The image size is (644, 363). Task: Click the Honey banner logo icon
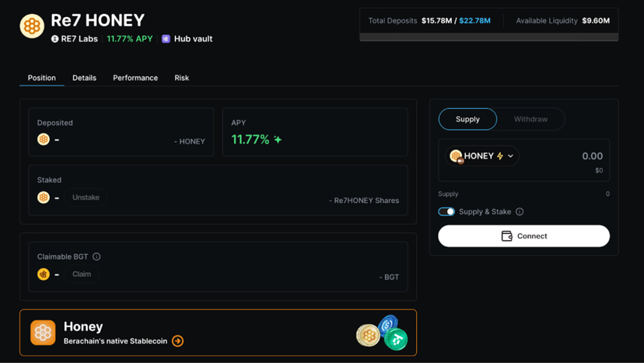[43, 333]
